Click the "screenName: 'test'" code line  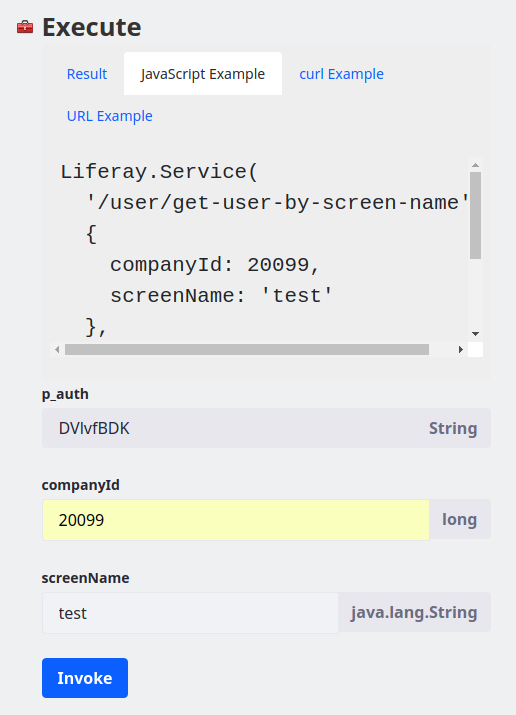tap(221, 295)
